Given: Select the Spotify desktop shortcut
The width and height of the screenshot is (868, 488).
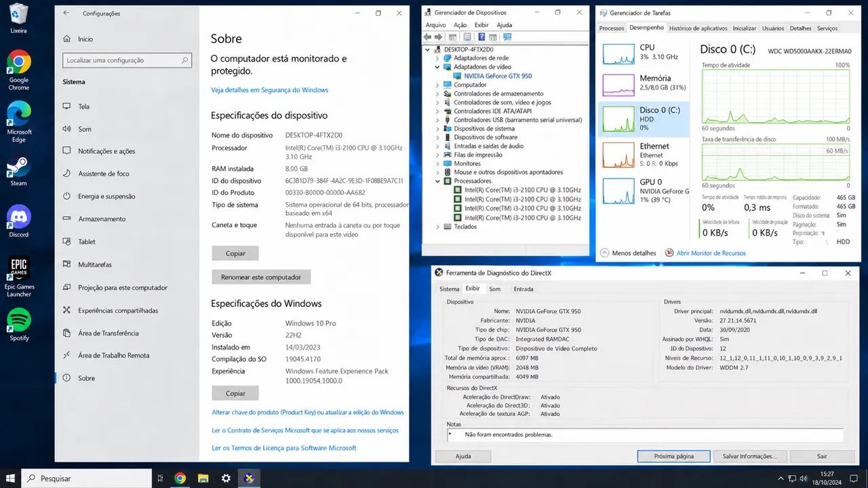Looking at the screenshot, I should [x=19, y=325].
